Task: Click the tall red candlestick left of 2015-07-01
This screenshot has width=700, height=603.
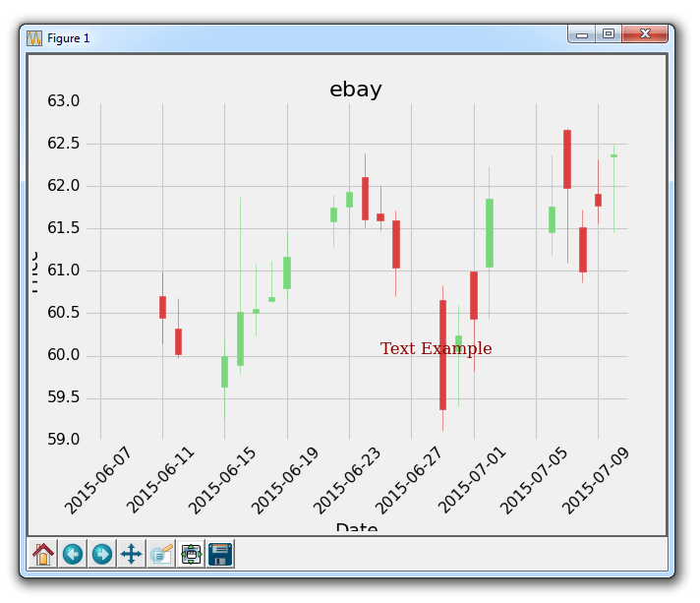Action: (442, 354)
